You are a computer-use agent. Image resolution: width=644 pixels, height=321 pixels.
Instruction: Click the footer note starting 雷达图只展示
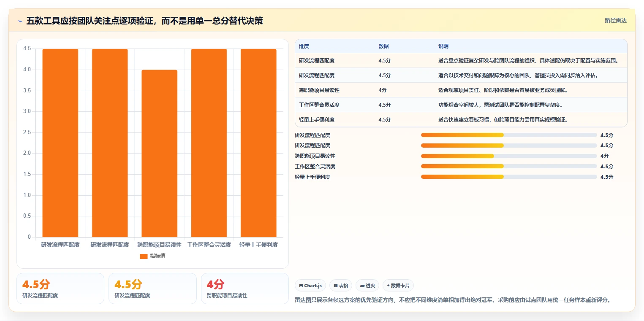click(x=453, y=300)
